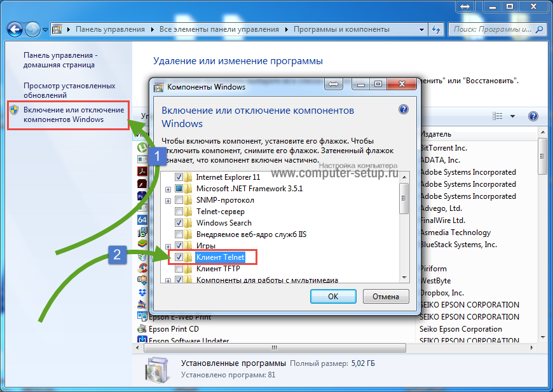
Task: Click the Epson Print CD icon
Action: (x=142, y=328)
